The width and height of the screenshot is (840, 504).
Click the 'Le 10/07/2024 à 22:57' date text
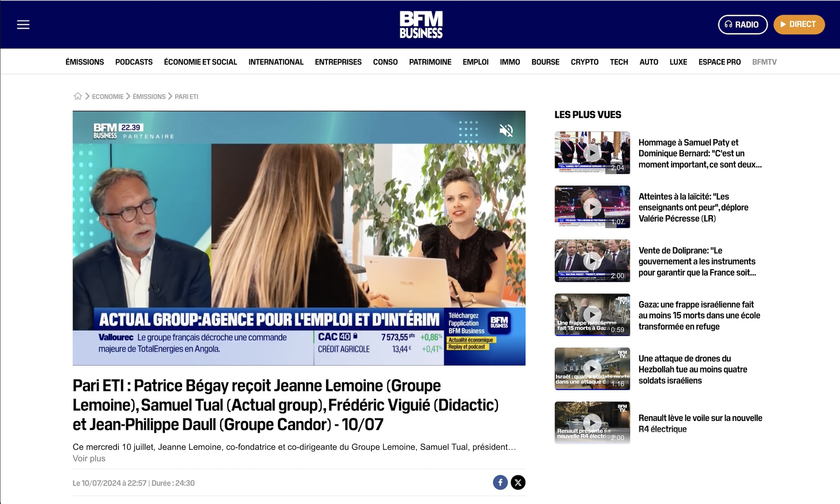point(109,483)
